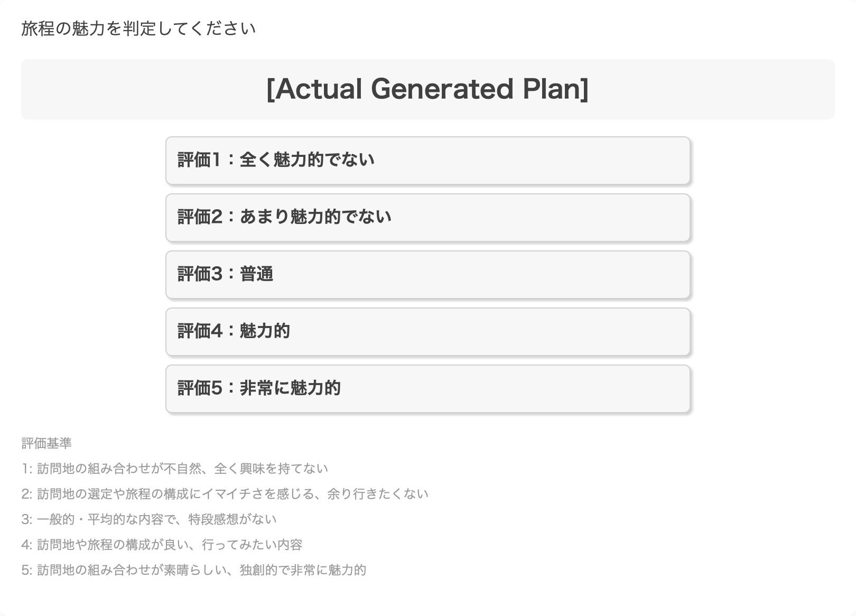This screenshot has height=616, width=856.
Task: Click criterion 5 line 独創的で非常に魅力的
Action: 193,570
